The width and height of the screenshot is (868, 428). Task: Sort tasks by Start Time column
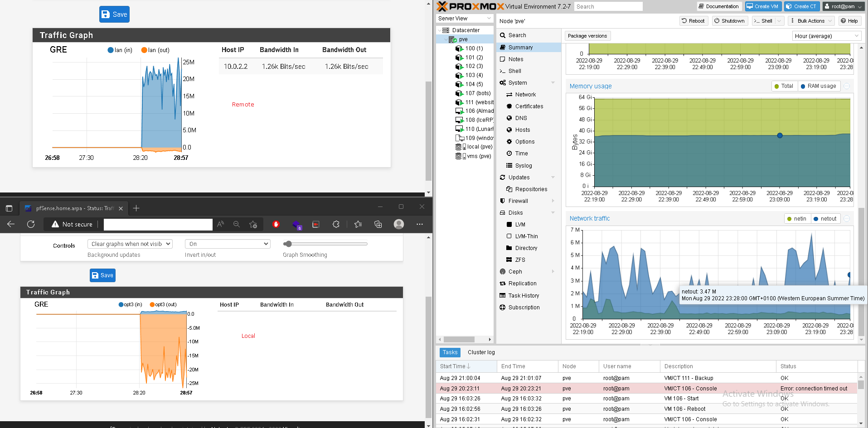pos(466,366)
